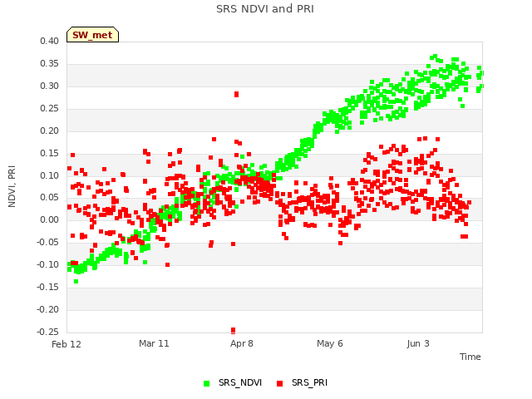
Task: Click the red outlier point near 0.28
Action: pyautogui.click(x=236, y=94)
